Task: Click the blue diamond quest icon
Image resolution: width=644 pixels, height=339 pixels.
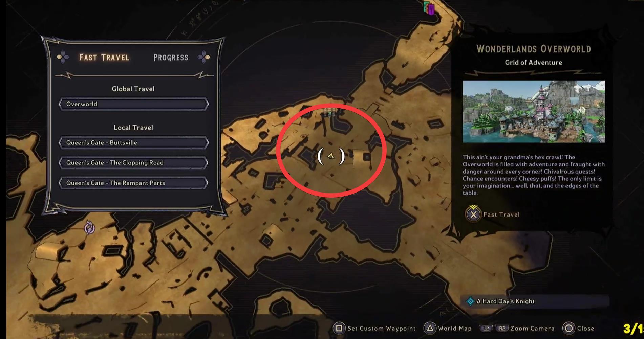Action: tap(470, 301)
